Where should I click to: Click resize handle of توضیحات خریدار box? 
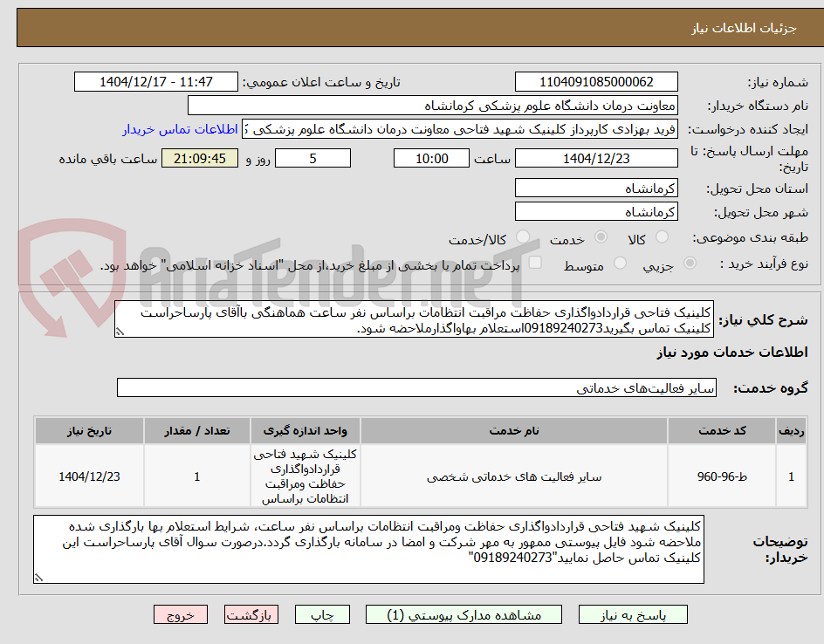click(x=38, y=578)
